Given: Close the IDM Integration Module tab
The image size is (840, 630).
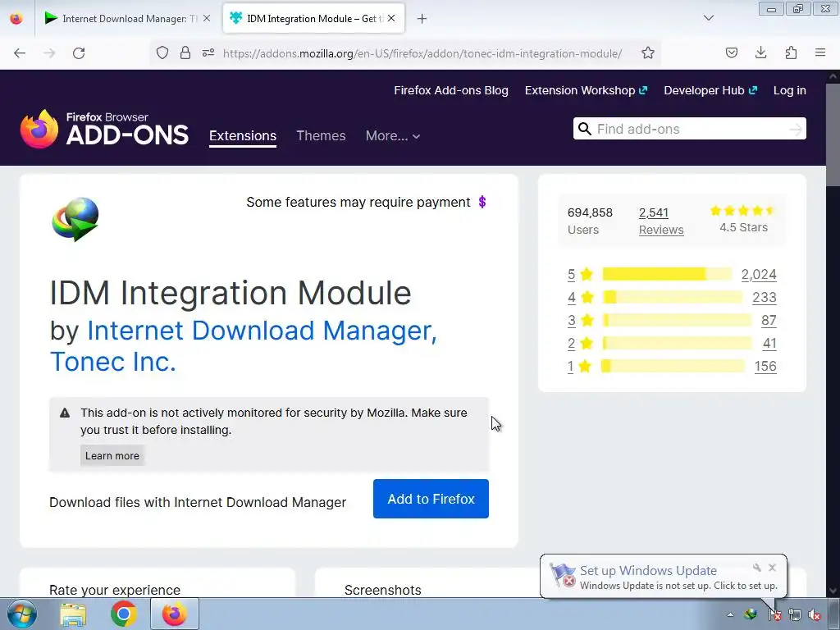Looking at the screenshot, I should [x=391, y=18].
